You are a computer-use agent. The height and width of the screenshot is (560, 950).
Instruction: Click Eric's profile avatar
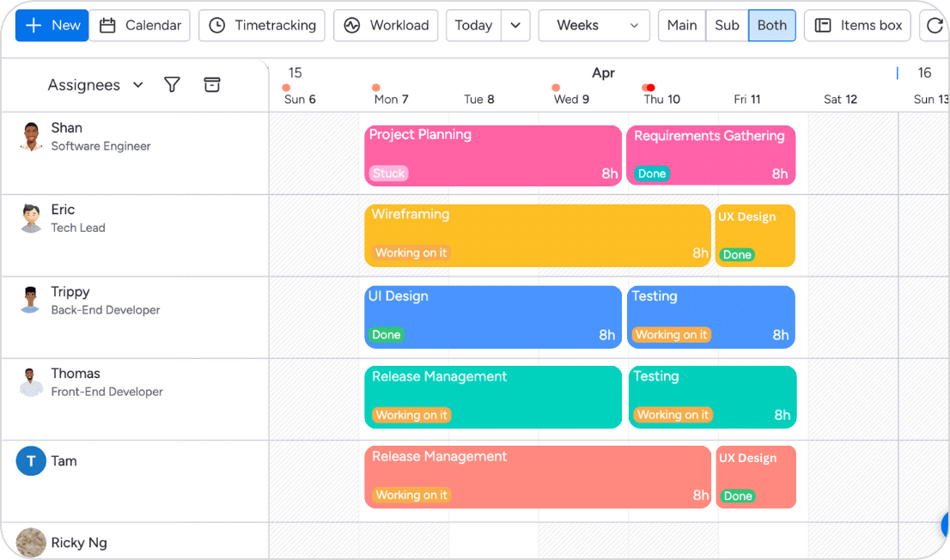pyautogui.click(x=31, y=216)
